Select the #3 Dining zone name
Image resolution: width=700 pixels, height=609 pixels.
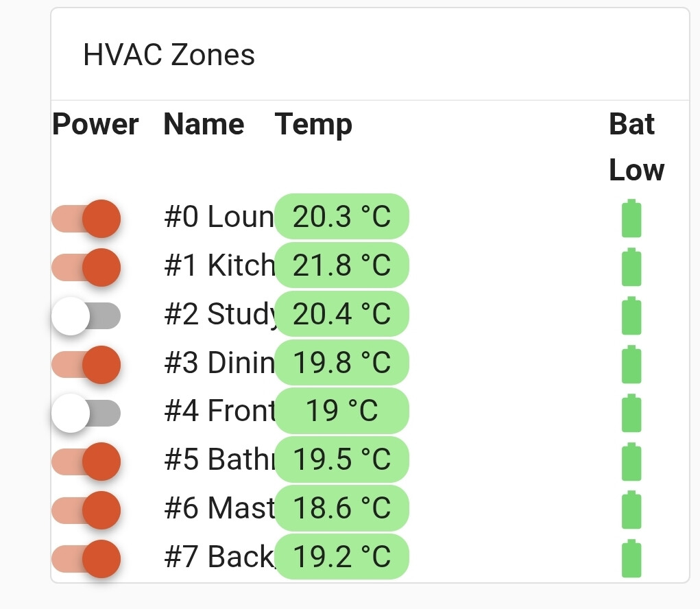coord(219,362)
